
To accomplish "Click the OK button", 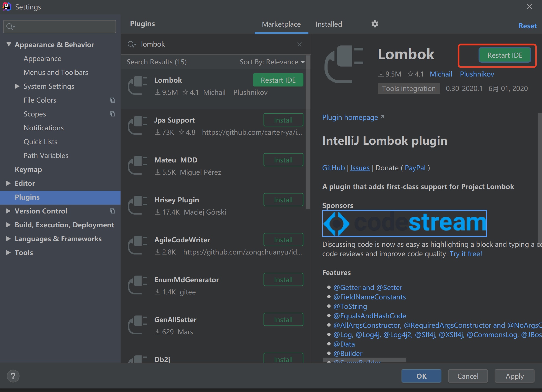I will click(x=421, y=376).
